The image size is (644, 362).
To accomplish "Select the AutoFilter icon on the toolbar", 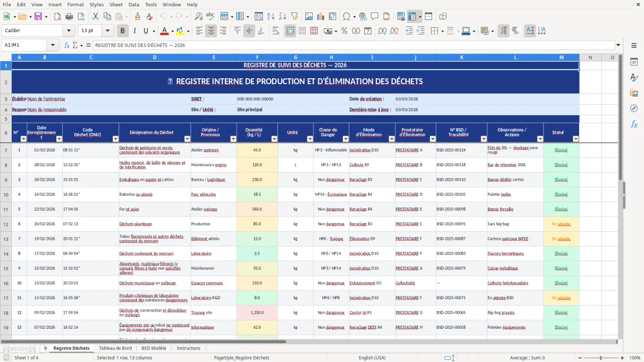I will (295, 16).
